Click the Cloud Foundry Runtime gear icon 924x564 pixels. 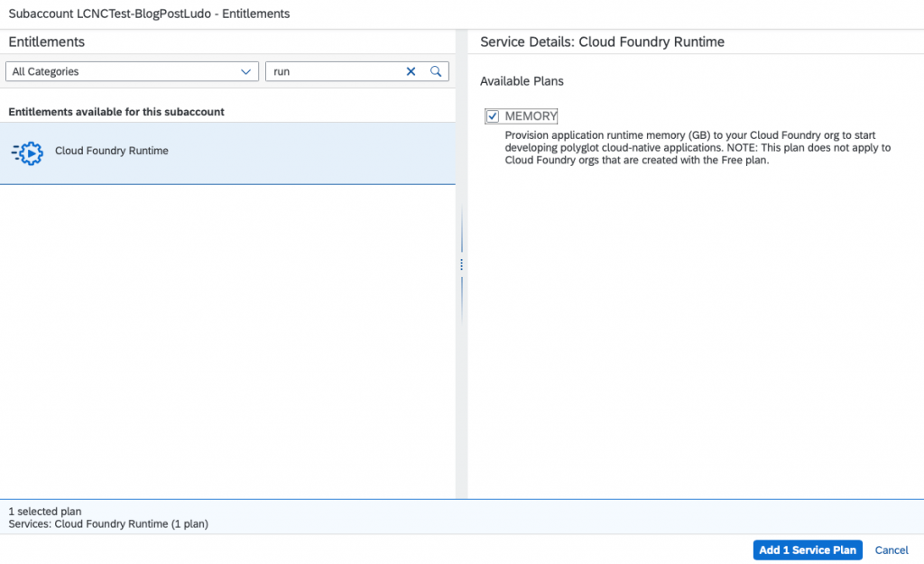[x=27, y=153]
